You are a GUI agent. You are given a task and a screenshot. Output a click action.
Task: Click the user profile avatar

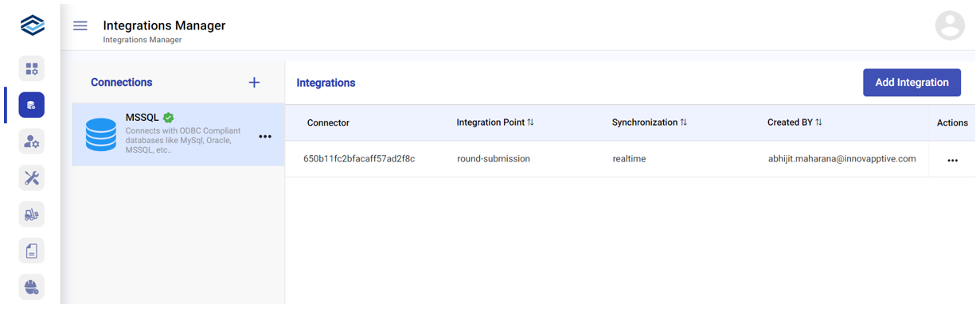click(x=950, y=25)
